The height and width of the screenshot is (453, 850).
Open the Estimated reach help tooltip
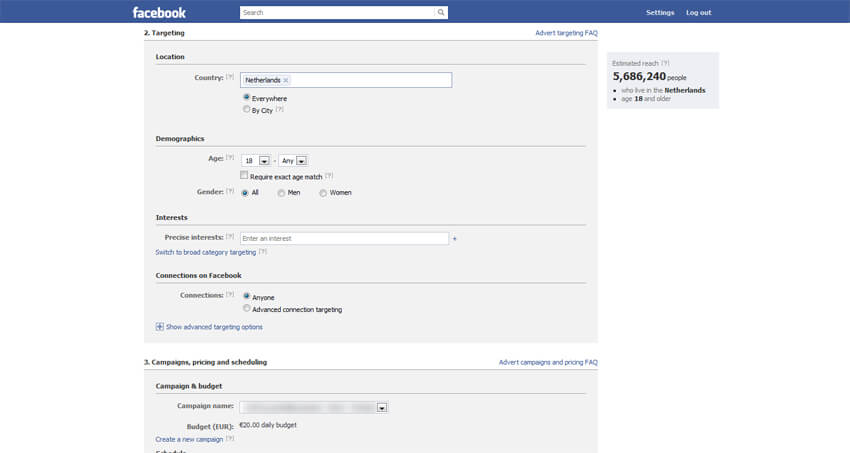coord(665,63)
